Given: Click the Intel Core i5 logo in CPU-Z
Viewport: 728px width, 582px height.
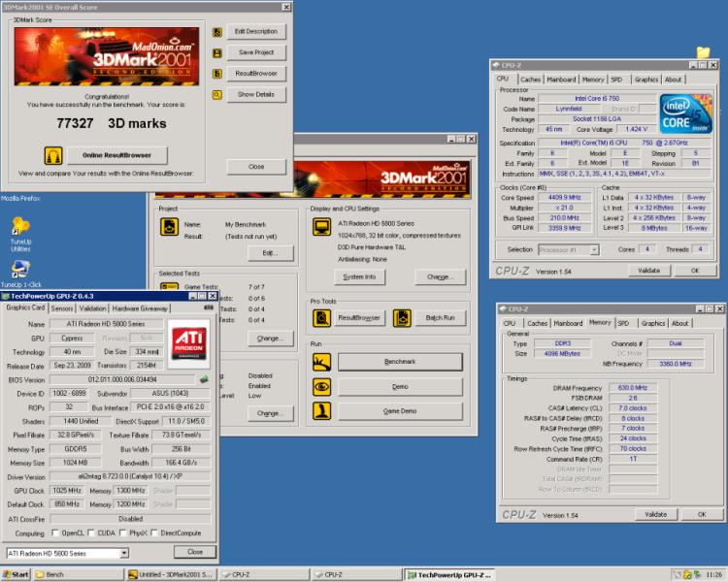Looking at the screenshot, I should click(685, 114).
